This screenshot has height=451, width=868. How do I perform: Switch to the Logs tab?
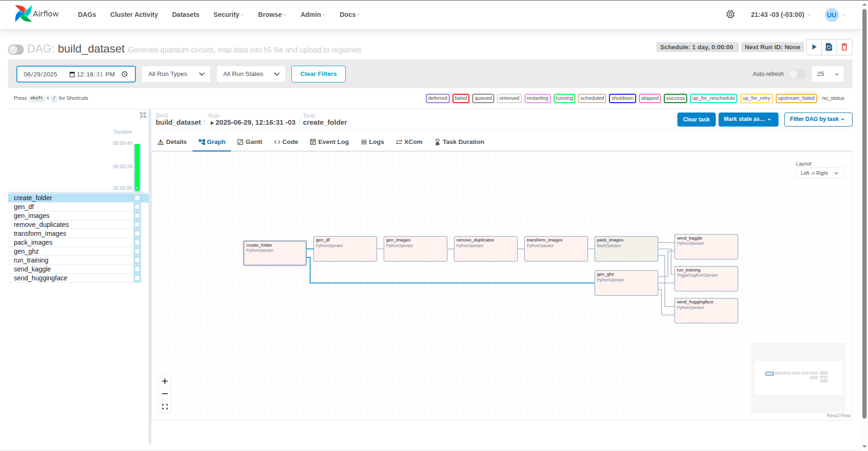372,142
